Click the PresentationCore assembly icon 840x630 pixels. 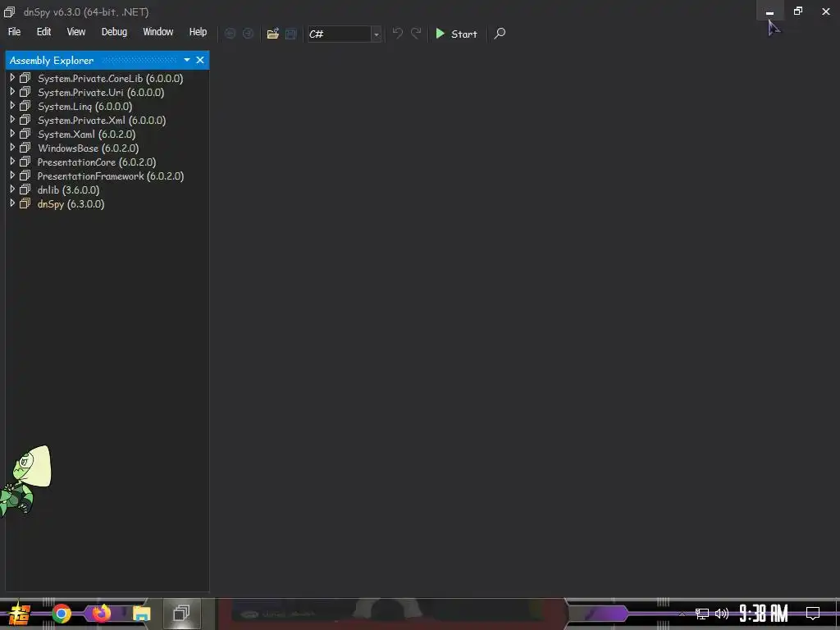point(25,162)
